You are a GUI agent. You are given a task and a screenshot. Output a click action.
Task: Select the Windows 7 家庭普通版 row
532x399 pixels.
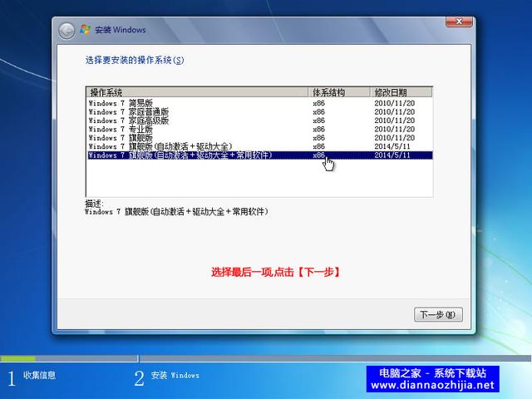click(259, 111)
